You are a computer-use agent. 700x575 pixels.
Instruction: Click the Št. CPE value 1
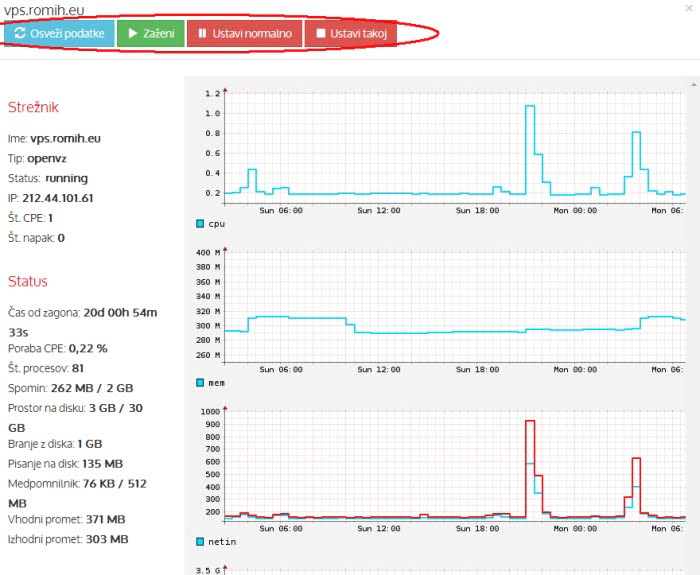click(50, 218)
